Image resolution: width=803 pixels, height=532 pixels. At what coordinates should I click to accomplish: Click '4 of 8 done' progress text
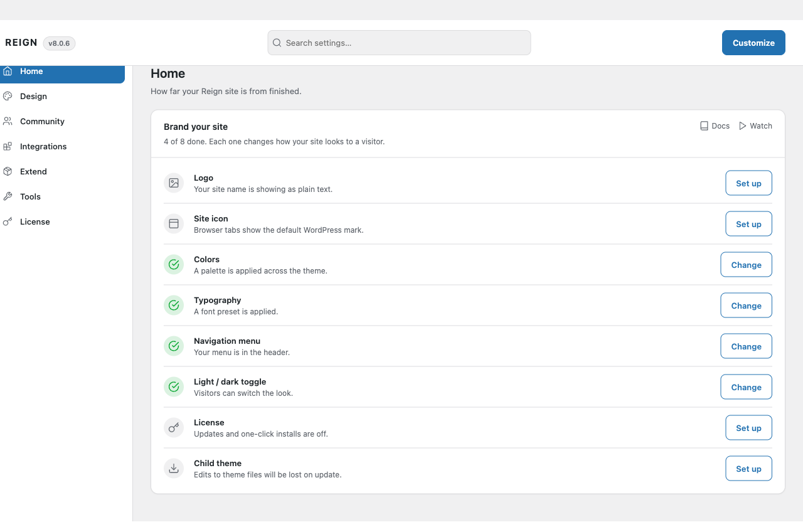click(x=184, y=141)
